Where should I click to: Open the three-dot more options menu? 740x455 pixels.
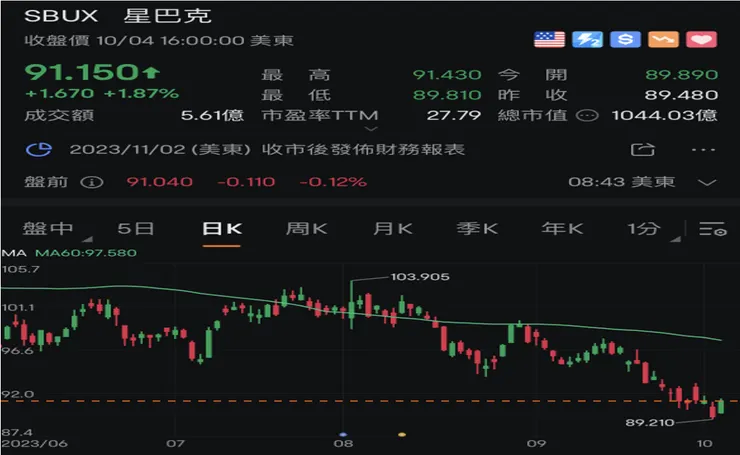point(703,150)
